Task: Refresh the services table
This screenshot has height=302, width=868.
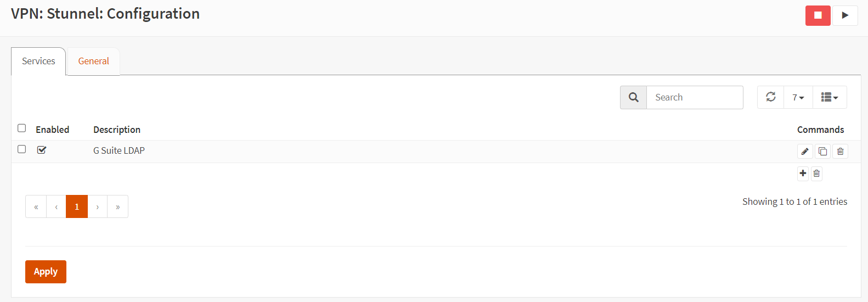Action: click(771, 97)
